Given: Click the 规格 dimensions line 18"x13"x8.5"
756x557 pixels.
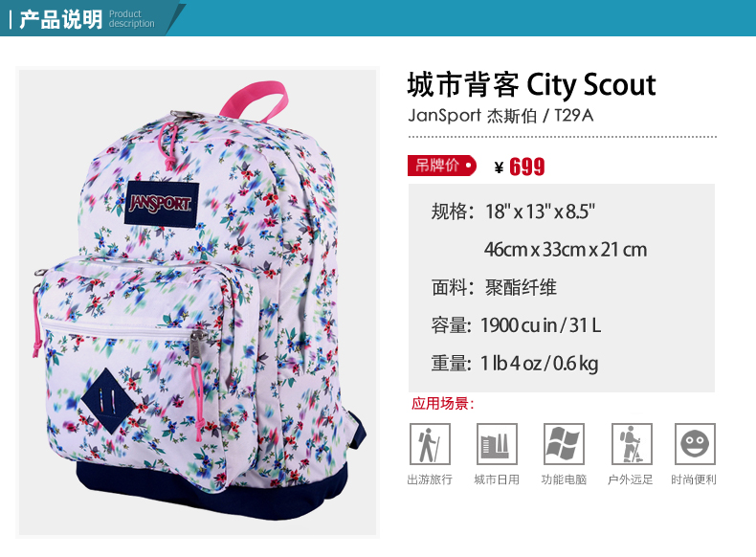Looking at the screenshot, I should pyautogui.click(x=513, y=212).
